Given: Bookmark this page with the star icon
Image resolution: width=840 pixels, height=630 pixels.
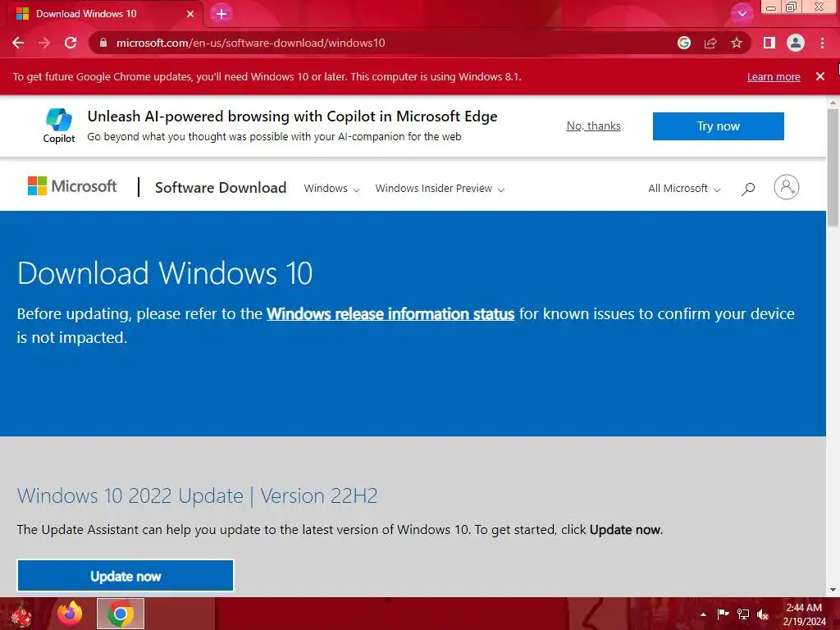Looking at the screenshot, I should point(737,43).
